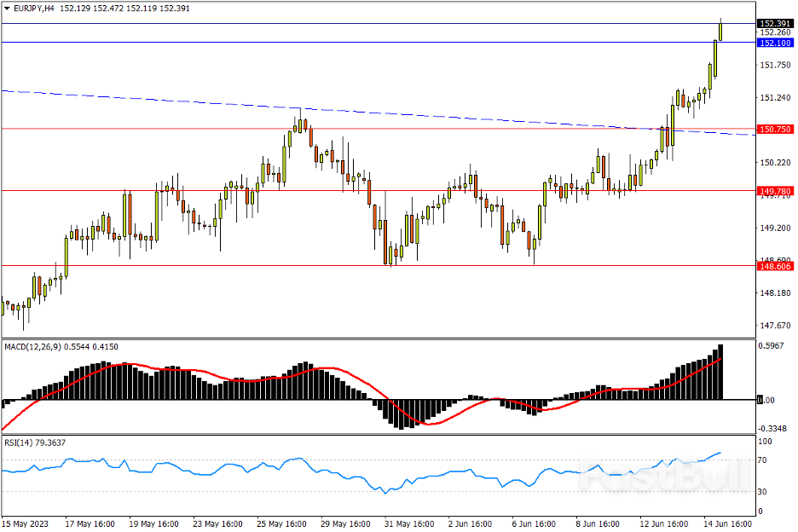Viewport: 798px width, 532px height.
Task: Click the 25 May 16:00 date label
Action: click(x=281, y=523)
